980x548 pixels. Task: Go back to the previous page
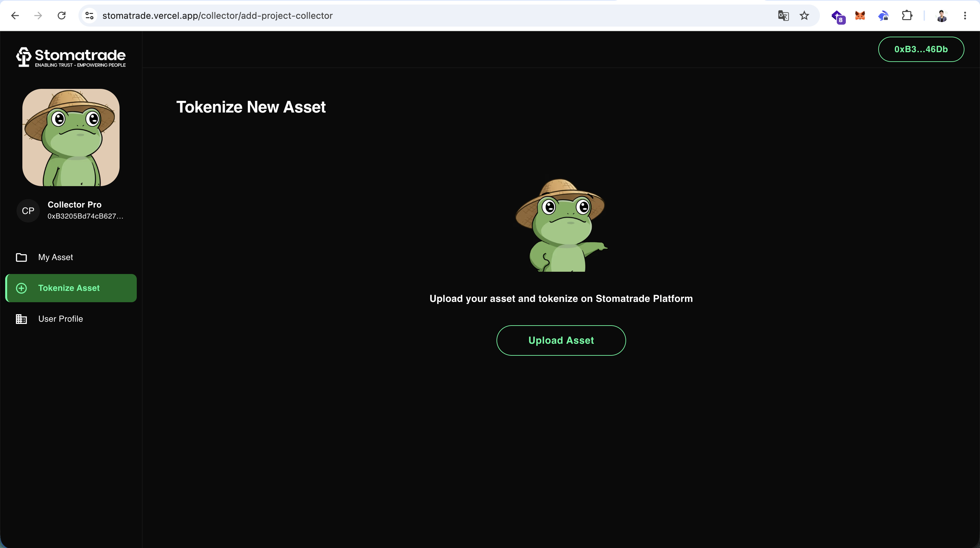15,16
